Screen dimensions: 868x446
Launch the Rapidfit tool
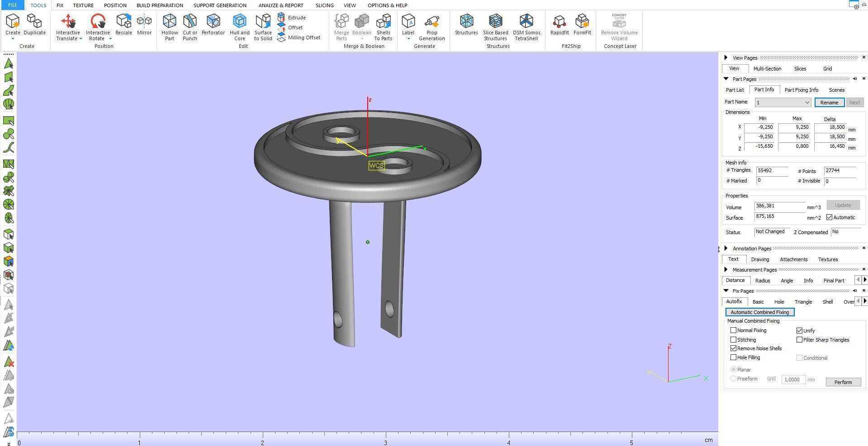[x=560, y=24]
